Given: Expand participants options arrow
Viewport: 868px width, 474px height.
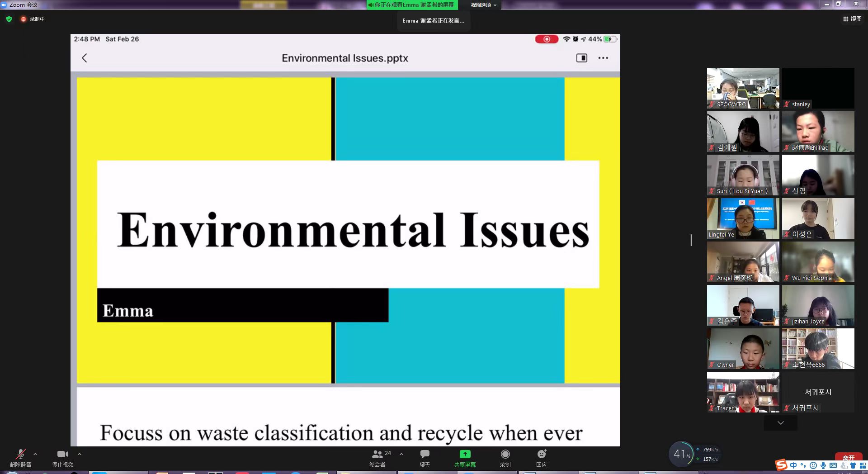Looking at the screenshot, I should tap(401, 454).
